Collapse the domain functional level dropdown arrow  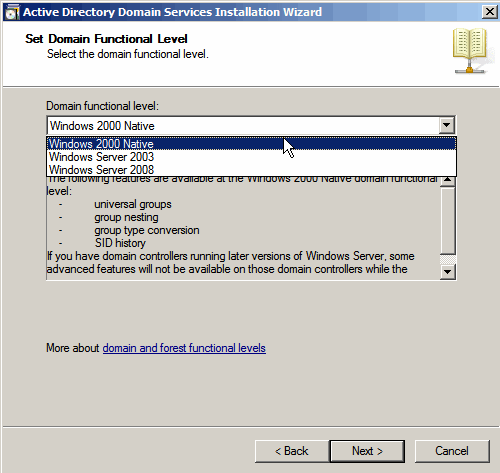pyautogui.click(x=447, y=125)
